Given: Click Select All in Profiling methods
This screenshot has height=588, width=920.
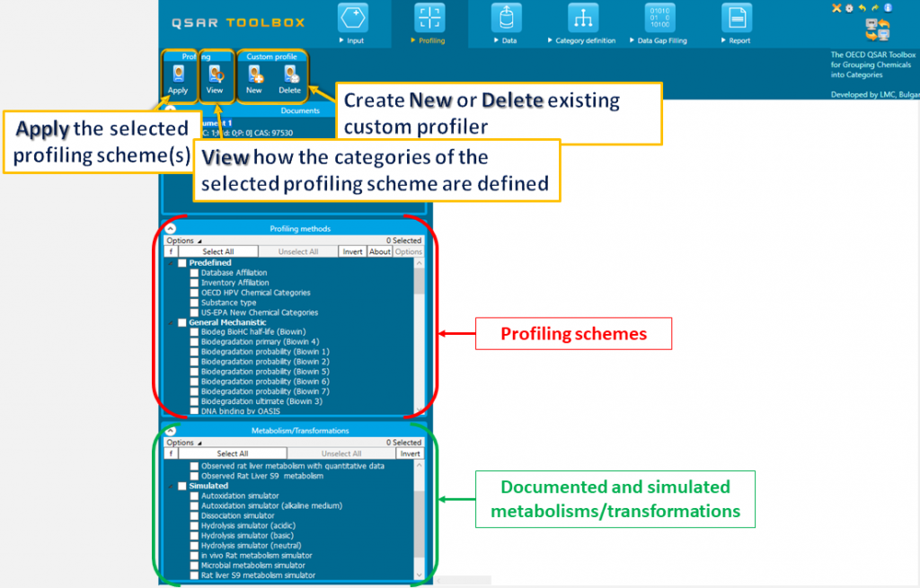Looking at the screenshot, I should [x=219, y=251].
